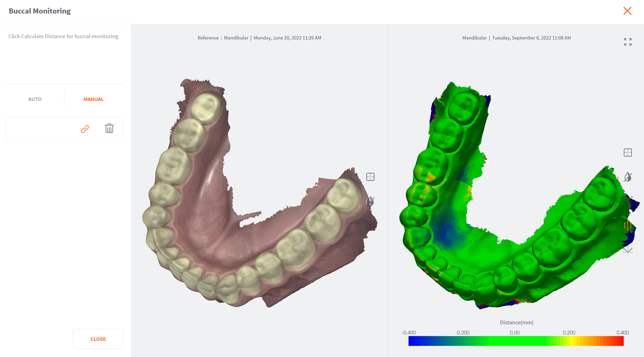Toggle texture color in the reference scan pane

pyautogui.click(x=370, y=201)
